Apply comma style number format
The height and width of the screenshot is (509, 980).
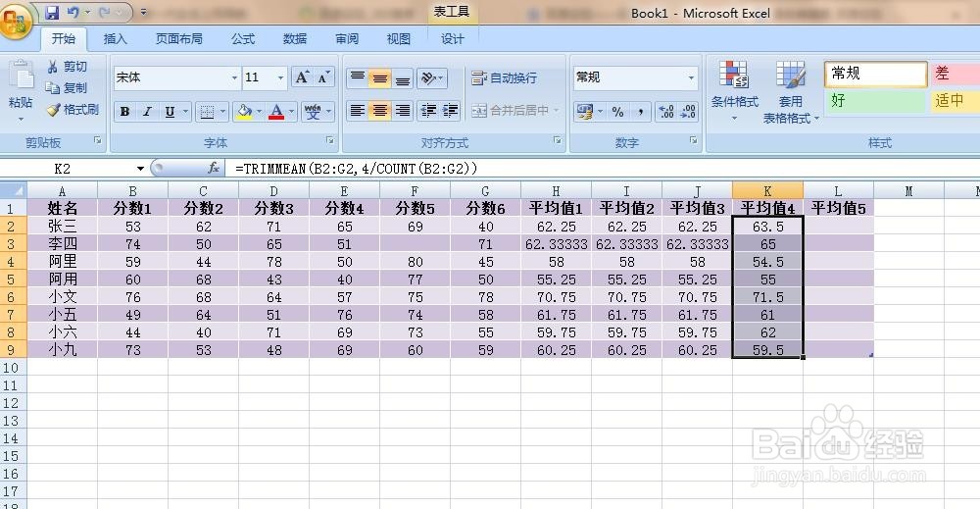[x=640, y=111]
